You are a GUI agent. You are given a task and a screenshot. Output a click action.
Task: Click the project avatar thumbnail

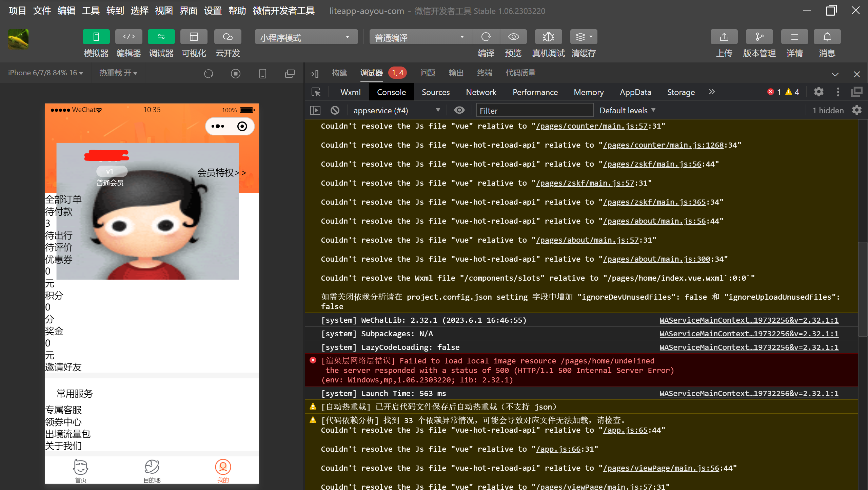point(18,39)
